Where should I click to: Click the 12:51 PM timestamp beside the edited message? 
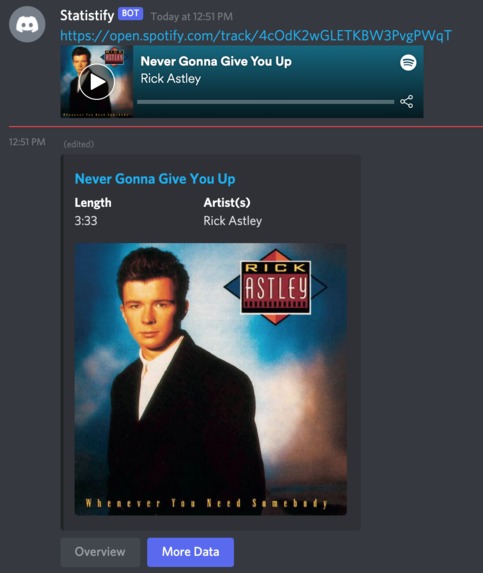(27, 142)
